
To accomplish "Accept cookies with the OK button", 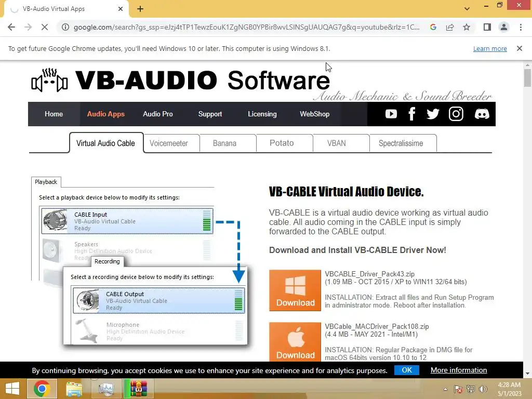I will tap(407, 370).
